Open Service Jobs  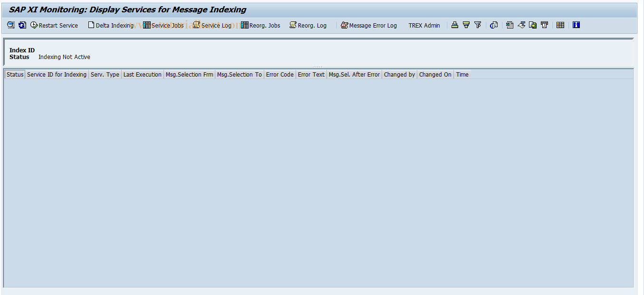click(x=163, y=25)
